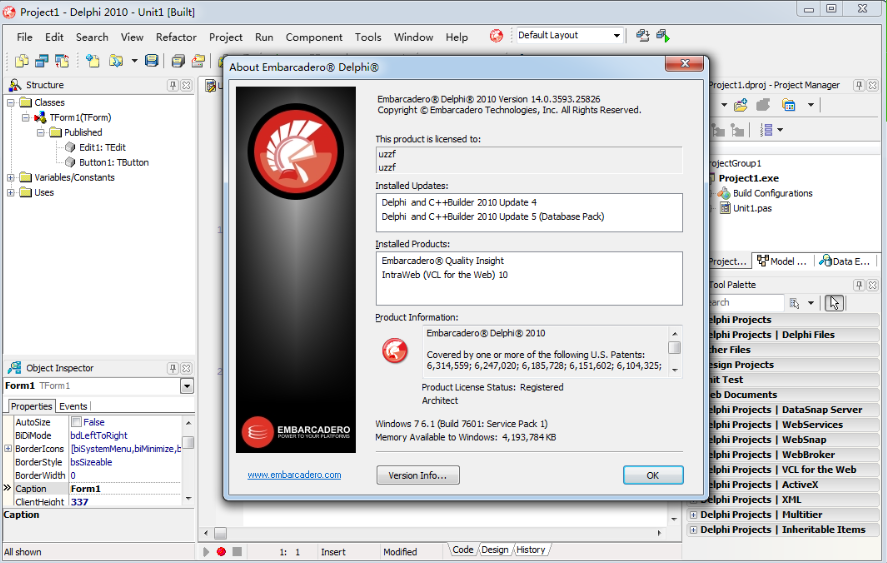Click the Open file folder toolbar icon
The height and width of the screenshot is (563, 887).
[116, 61]
